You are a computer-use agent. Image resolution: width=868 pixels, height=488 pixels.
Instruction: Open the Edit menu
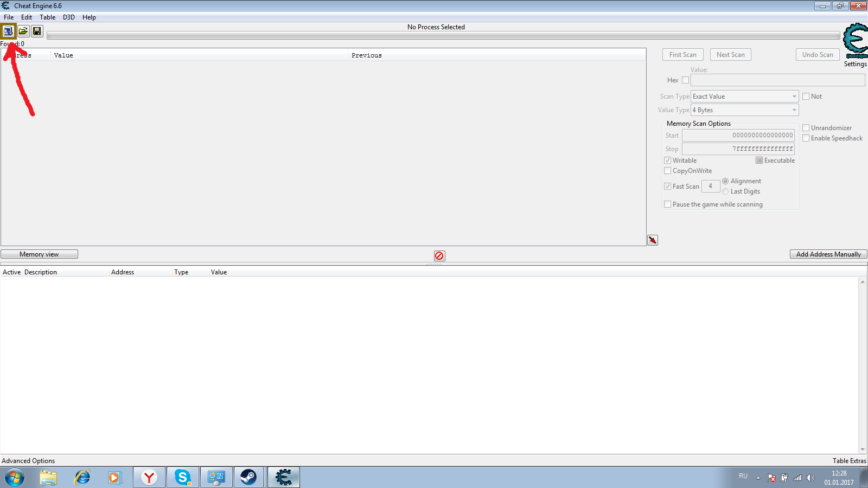click(x=27, y=17)
